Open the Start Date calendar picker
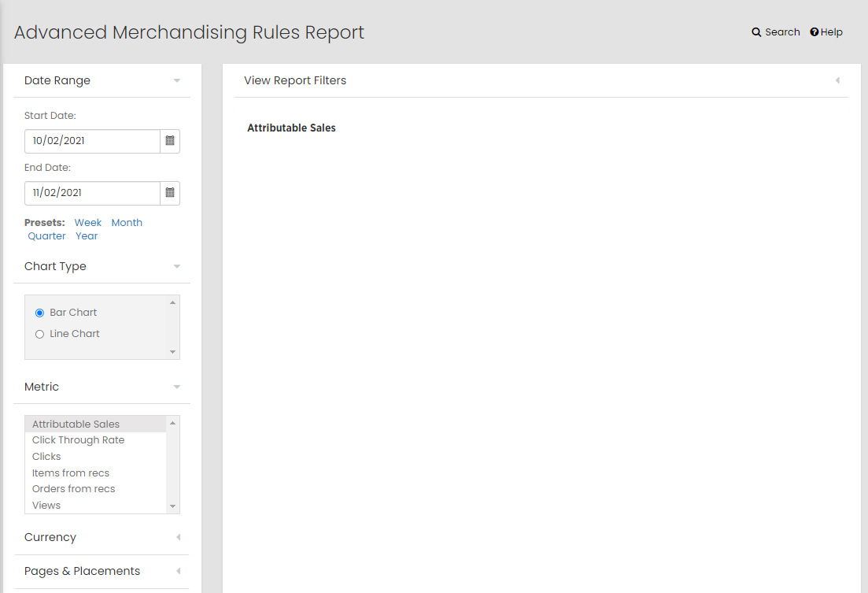Viewport: 868px width, 593px height. click(170, 141)
